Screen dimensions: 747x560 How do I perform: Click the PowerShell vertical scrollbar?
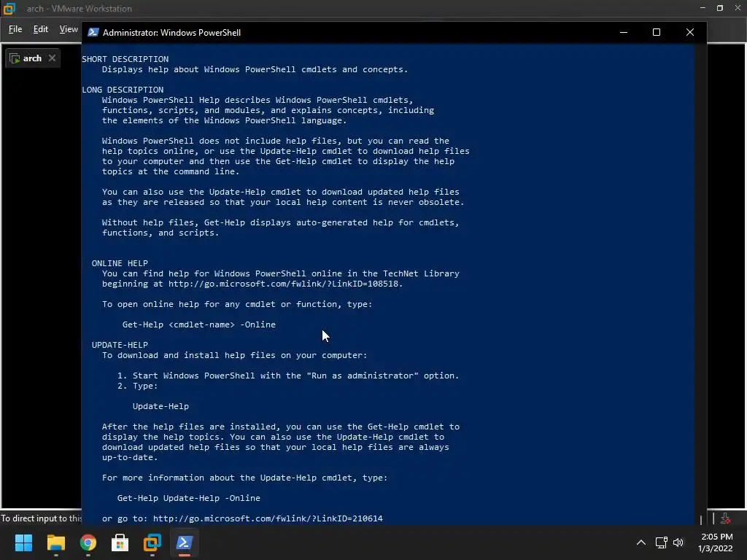click(x=700, y=284)
